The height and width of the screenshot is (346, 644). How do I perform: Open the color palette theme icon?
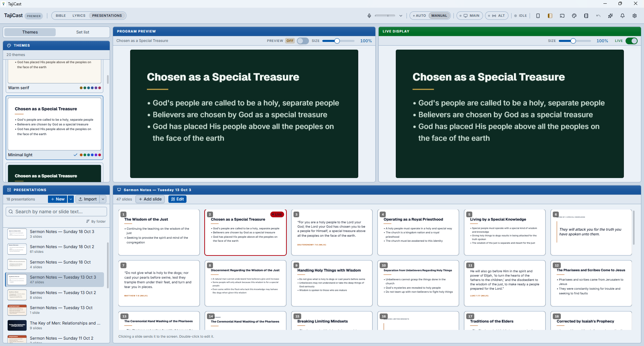(574, 16)
